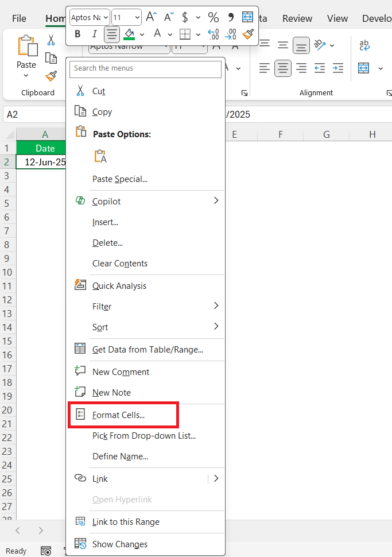Toggle Italic in the mini toolbar
Screen dimensions: 392x557
[94, 34]
